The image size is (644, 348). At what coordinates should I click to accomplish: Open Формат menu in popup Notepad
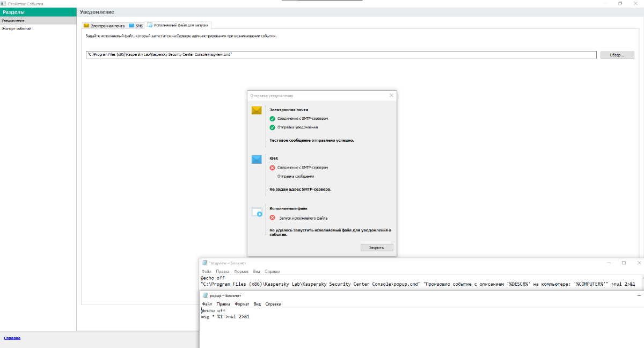point(243,304)
